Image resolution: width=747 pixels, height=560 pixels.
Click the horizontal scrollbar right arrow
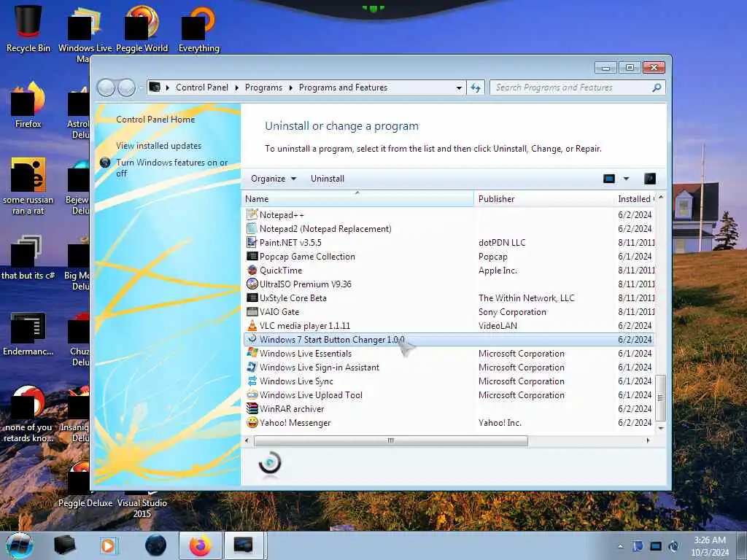[648, 441]
